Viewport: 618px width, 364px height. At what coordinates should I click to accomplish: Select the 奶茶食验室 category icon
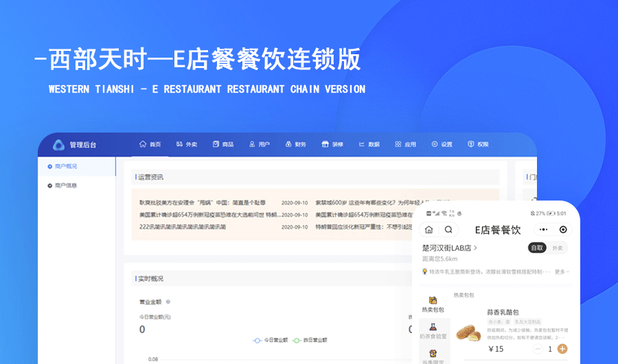[433, 327]
